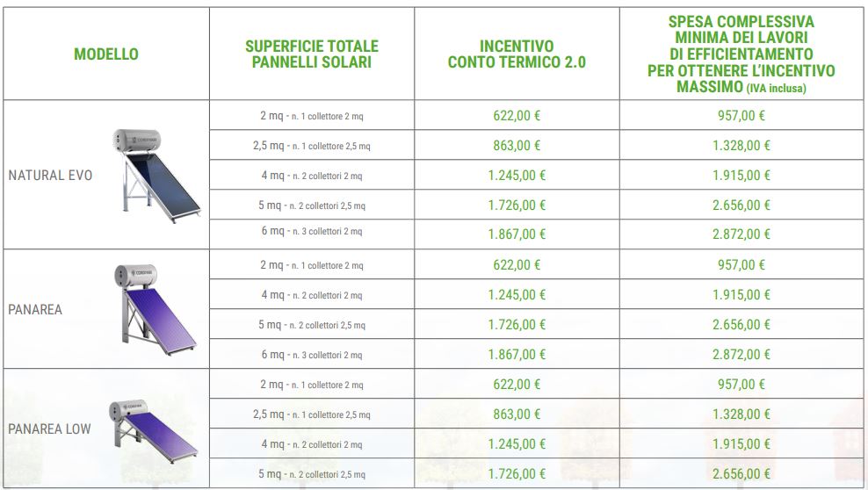Click the Panarea Low solar heater image
Image resolution: width=868 pixels, height=490 pixels.
click(154, 429)
